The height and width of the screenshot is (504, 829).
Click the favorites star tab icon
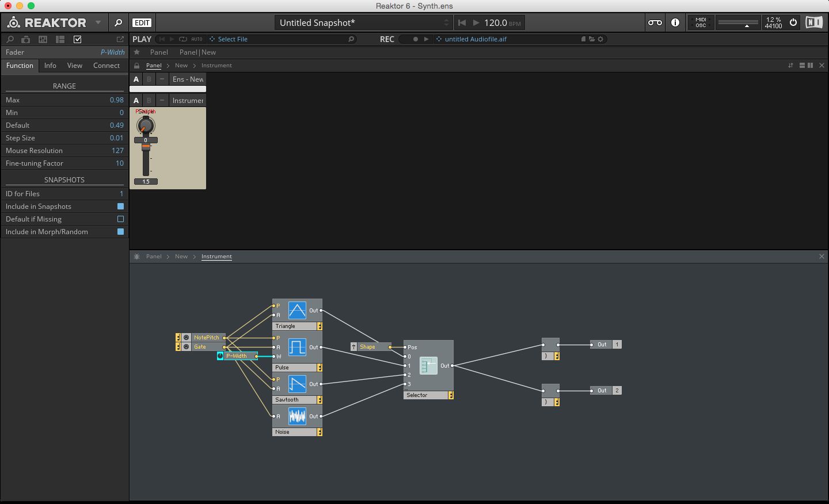pos(137,52)
